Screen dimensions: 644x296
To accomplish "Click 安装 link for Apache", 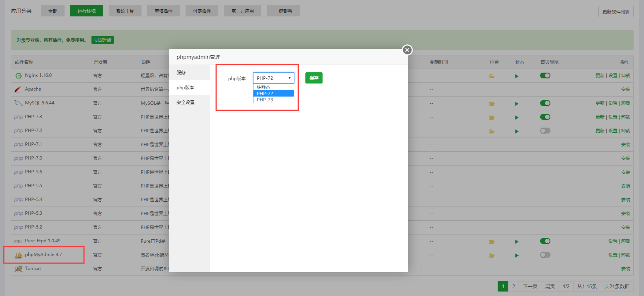I will [626, 89].
